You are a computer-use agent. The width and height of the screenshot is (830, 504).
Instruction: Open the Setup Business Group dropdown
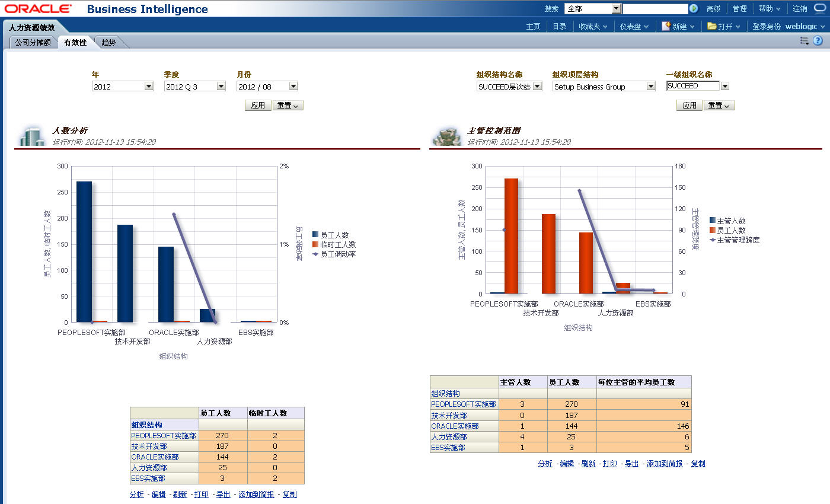click(x=650, y=86)
